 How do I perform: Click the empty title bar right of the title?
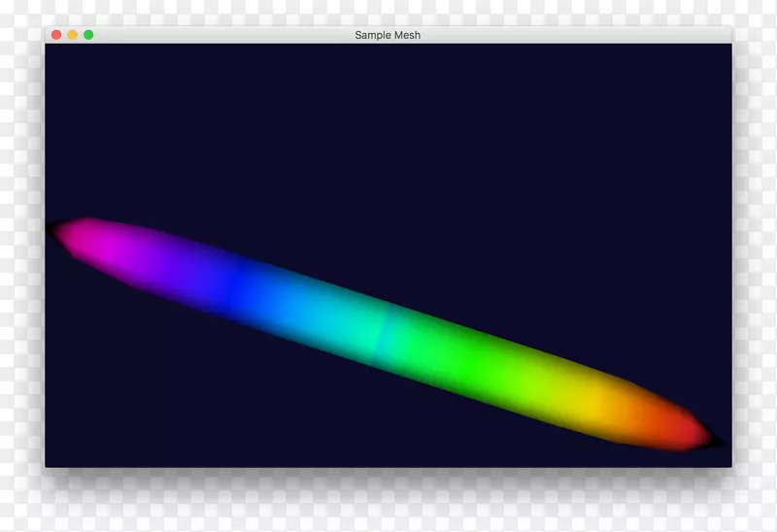pyautogui.click(x=583, y=35)
